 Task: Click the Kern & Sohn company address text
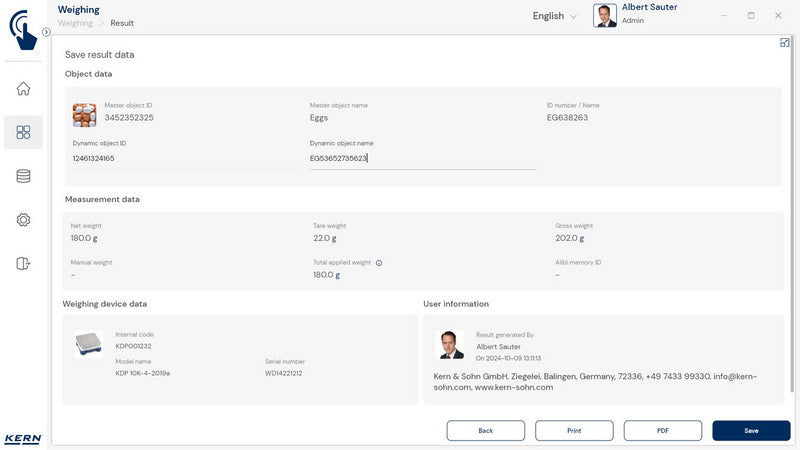tap(595, 382)
